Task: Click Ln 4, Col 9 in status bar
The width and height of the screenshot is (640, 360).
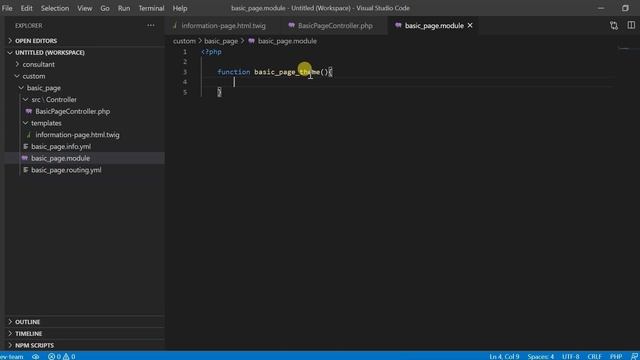Action: click(504, 356)
